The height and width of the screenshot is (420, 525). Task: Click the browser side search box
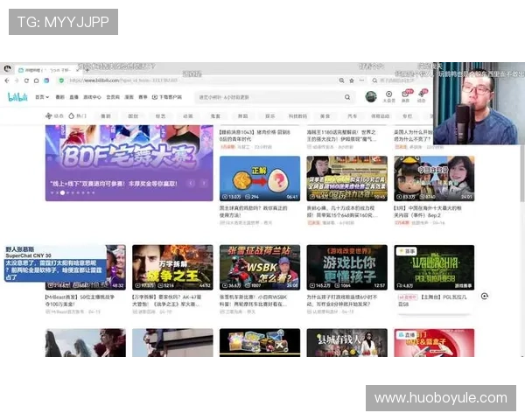tap(401, 80)
